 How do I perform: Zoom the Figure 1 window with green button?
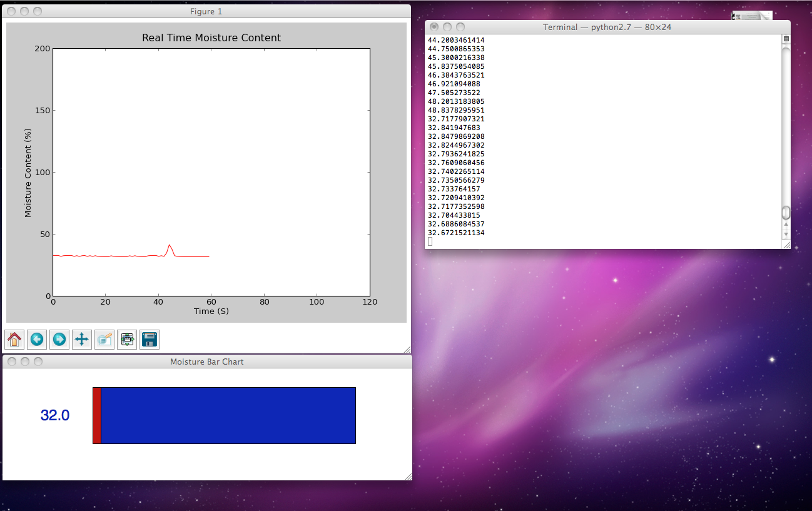click(38, 11)
